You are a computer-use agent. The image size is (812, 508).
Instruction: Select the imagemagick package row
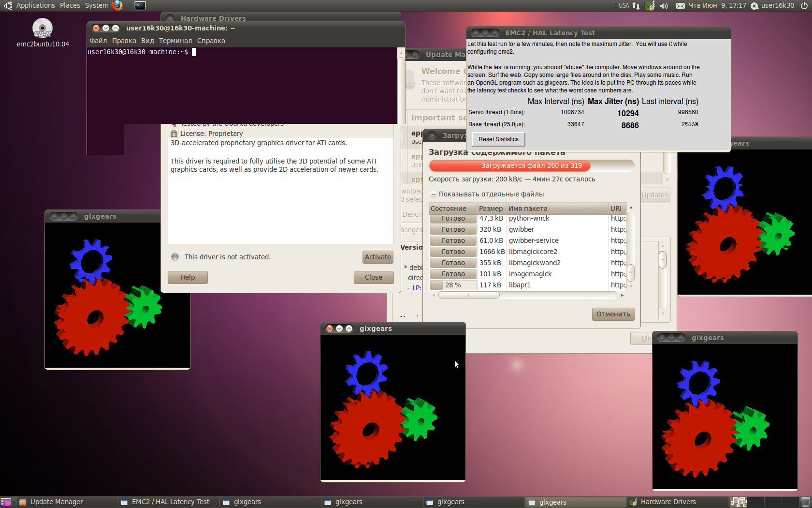coord(528,274)
